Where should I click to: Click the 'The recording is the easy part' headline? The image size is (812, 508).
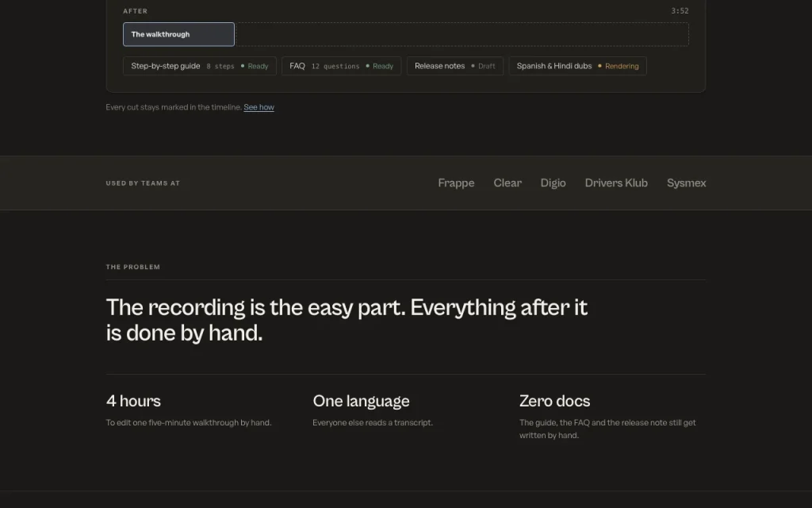pyautogui.click(x=347, y=320)
